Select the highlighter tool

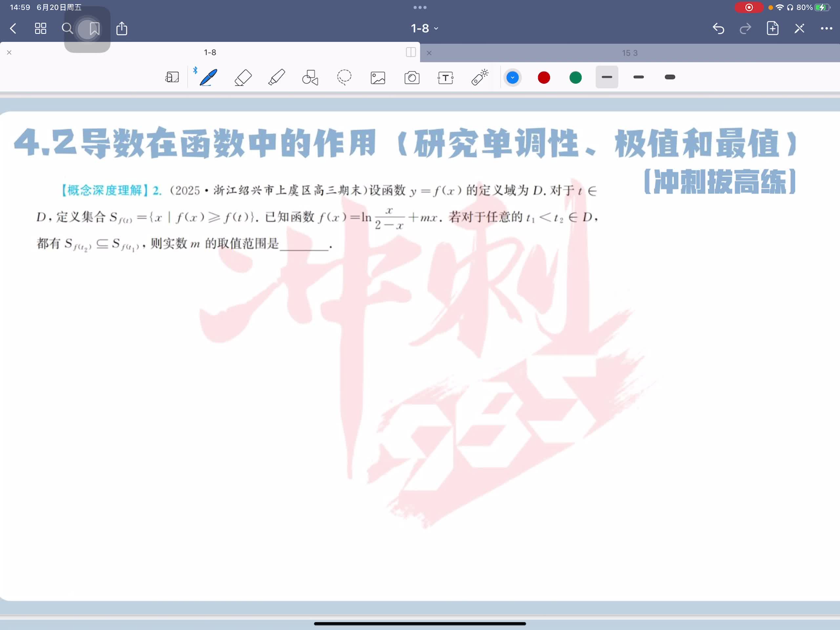coord(277,77)
